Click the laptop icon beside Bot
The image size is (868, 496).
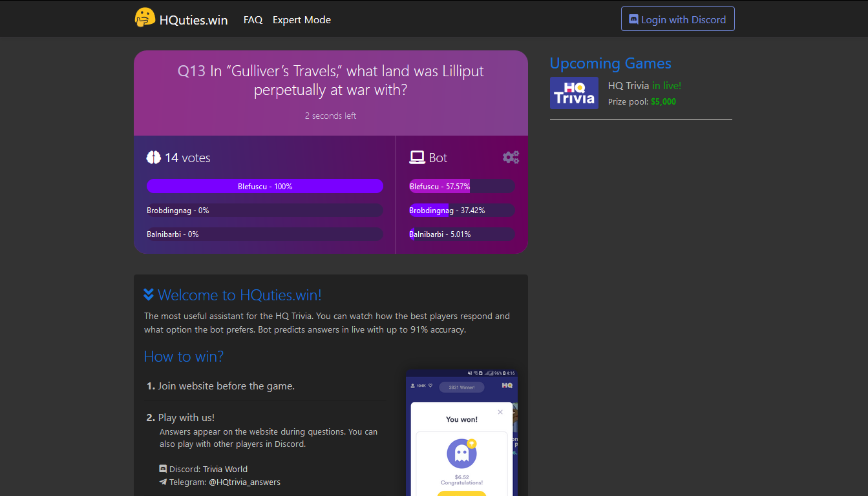click(417, 158)
